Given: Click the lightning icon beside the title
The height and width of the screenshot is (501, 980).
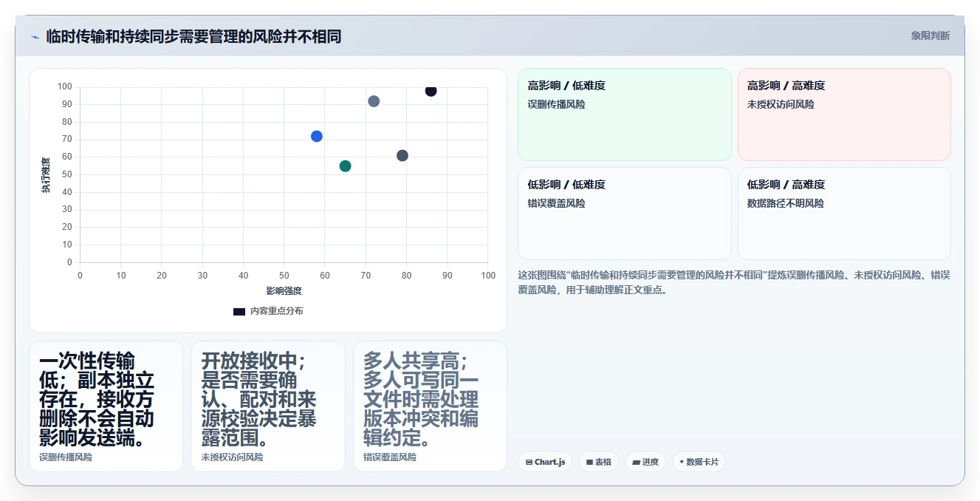Looking at the screenshot, I should pyautogui.click(x=35, y=37).
